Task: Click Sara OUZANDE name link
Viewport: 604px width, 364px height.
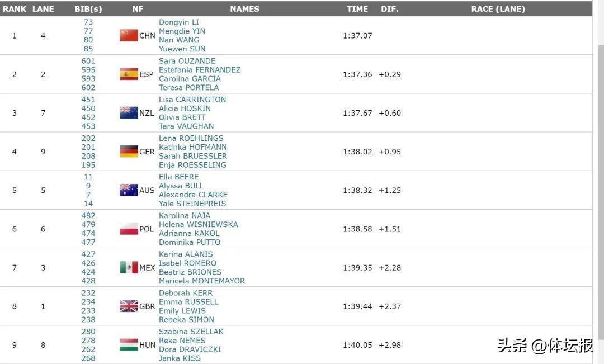Action: pos(187,61)
